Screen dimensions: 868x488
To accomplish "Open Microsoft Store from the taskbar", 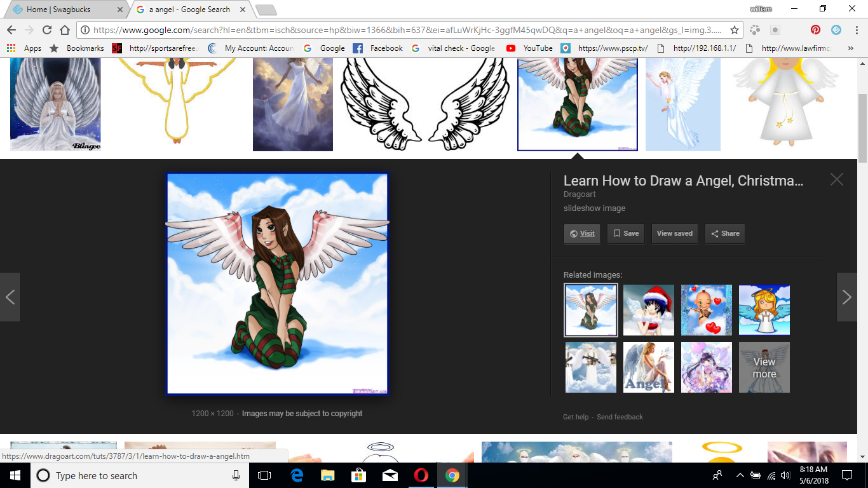I will tap(358, 475).
